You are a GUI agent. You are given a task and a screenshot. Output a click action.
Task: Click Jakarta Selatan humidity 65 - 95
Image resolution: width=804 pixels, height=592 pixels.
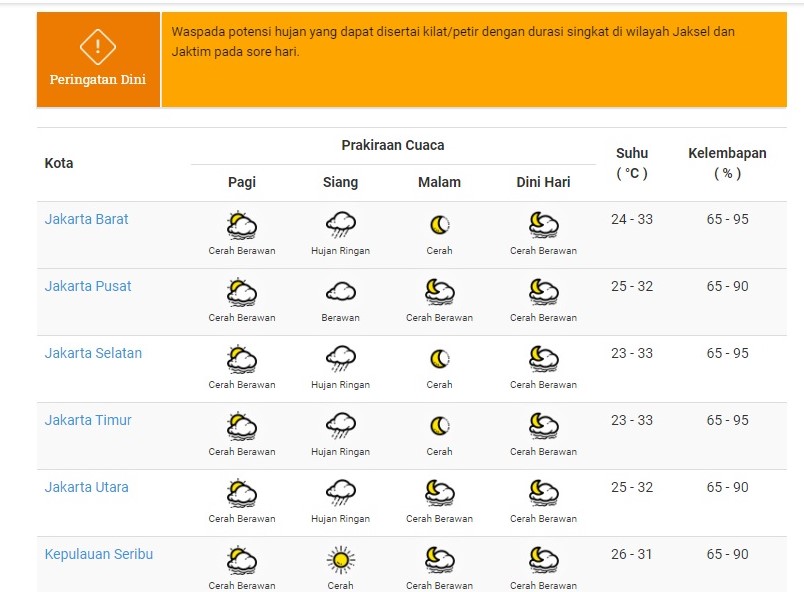point(727,353)
